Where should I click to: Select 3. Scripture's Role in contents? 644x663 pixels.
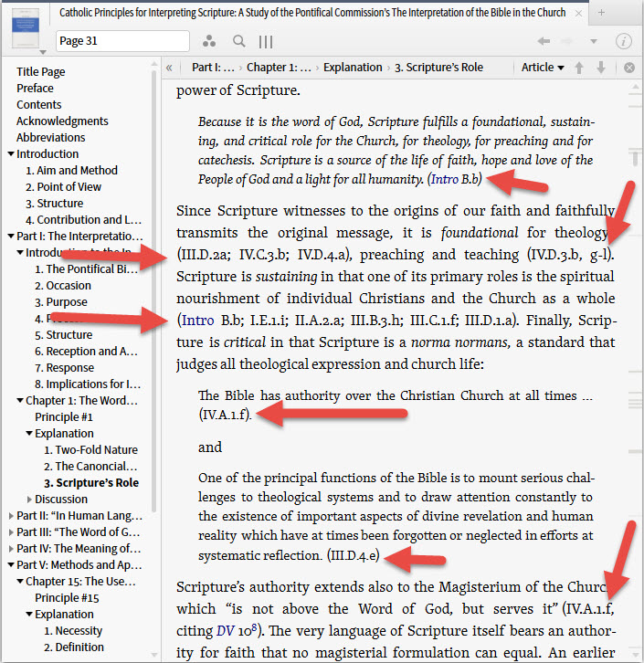point(91,483)
